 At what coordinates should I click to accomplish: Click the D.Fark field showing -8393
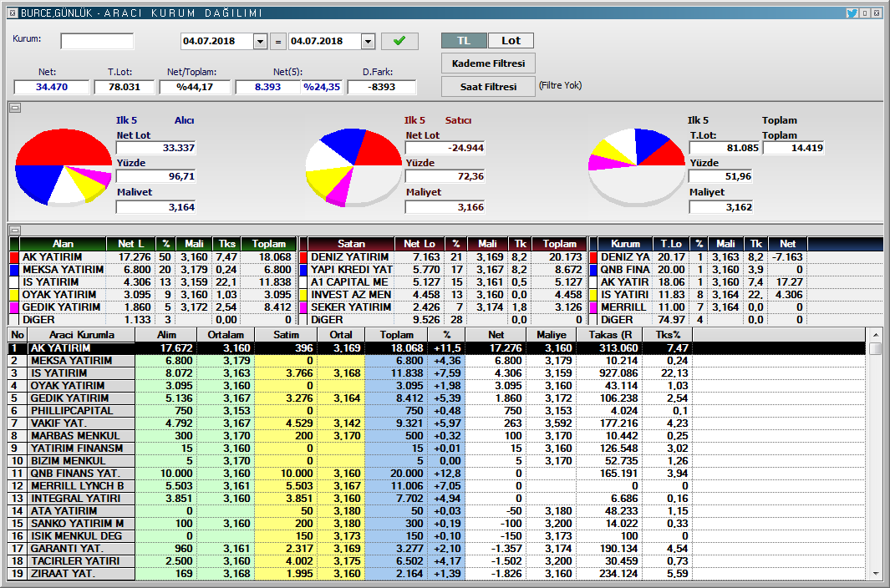[381, 87]
